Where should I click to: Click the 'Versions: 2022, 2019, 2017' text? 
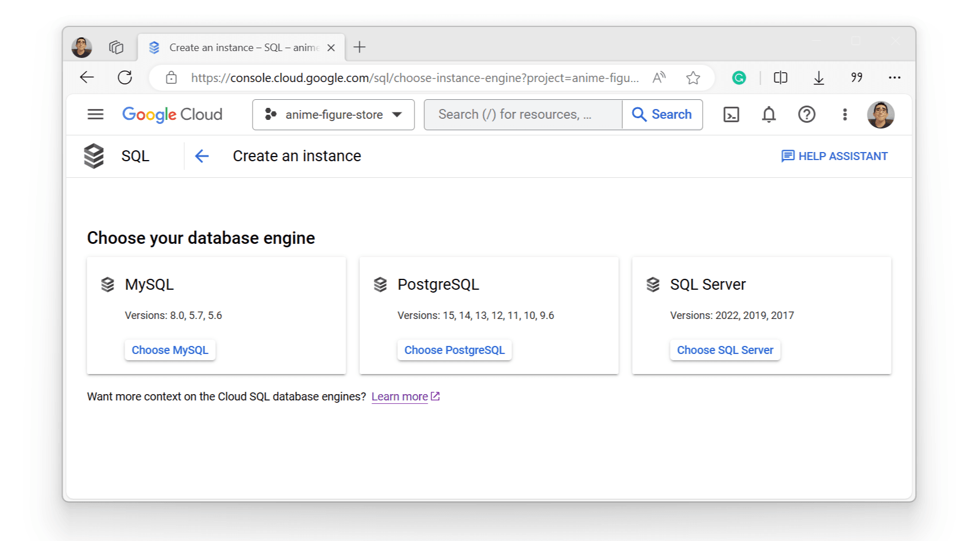click(732, 316)
